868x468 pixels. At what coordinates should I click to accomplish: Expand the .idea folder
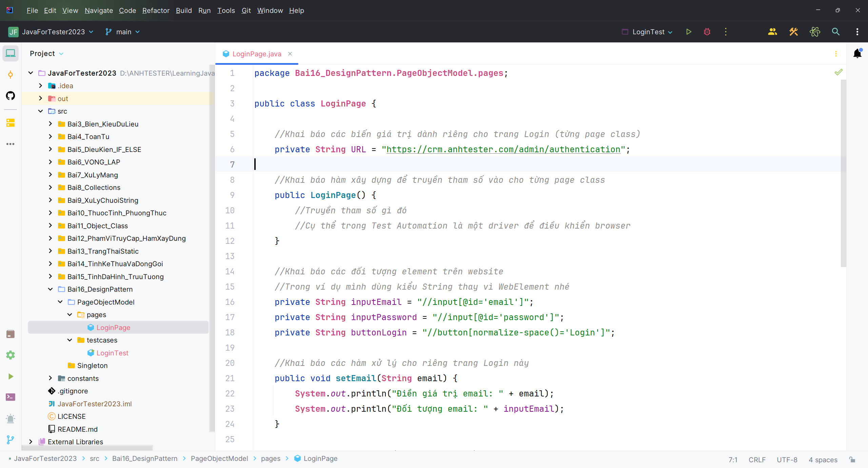[40, 86]
